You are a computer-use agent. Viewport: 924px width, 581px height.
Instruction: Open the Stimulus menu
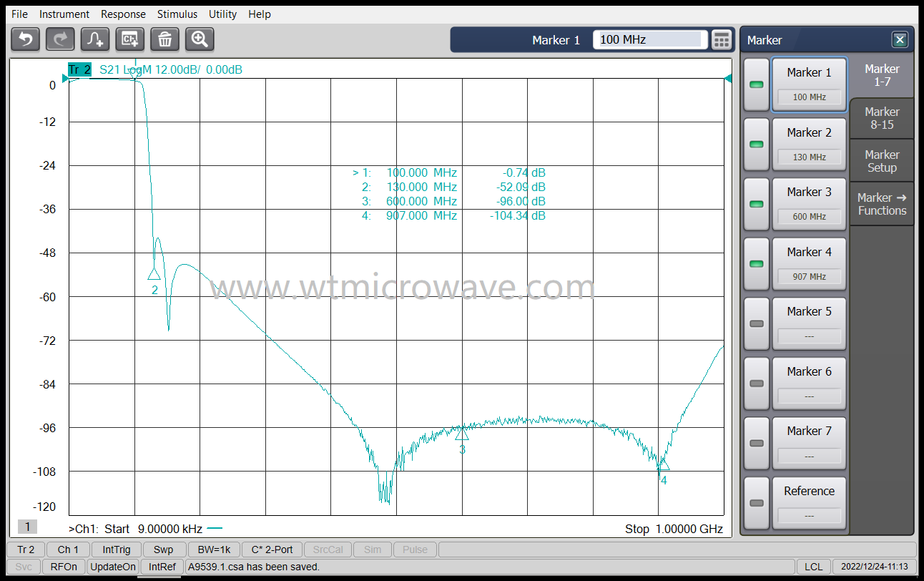point(177,14)
